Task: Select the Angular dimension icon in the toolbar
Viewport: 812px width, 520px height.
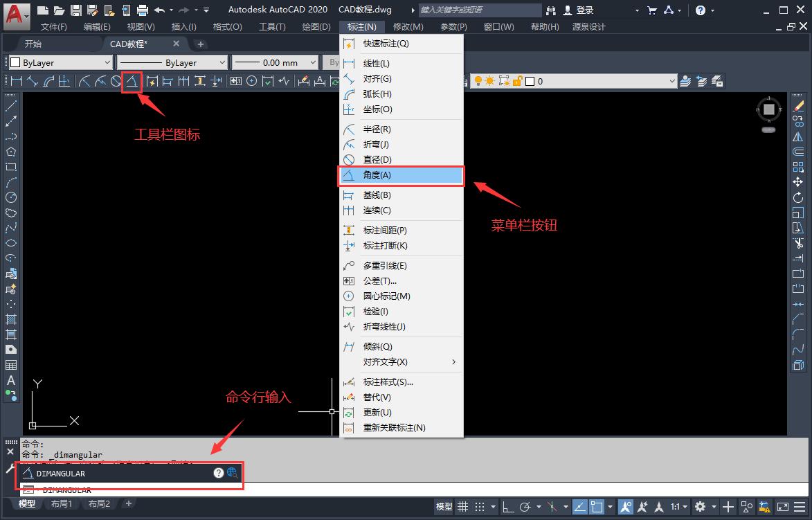Action: click(132, 80)
